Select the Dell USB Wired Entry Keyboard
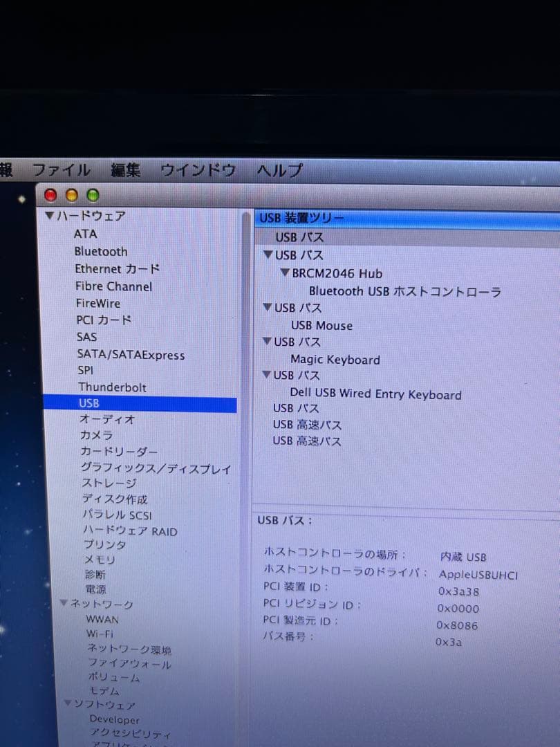The width and height of the screenshot is (560, 747). (x=375, y=394)
